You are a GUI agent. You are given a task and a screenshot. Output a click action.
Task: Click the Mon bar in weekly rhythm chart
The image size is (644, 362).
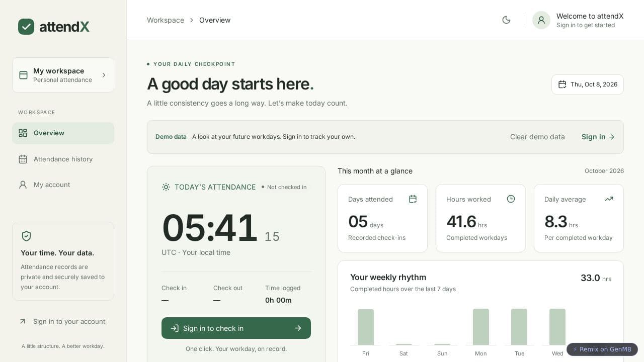(x=481, y=327)
